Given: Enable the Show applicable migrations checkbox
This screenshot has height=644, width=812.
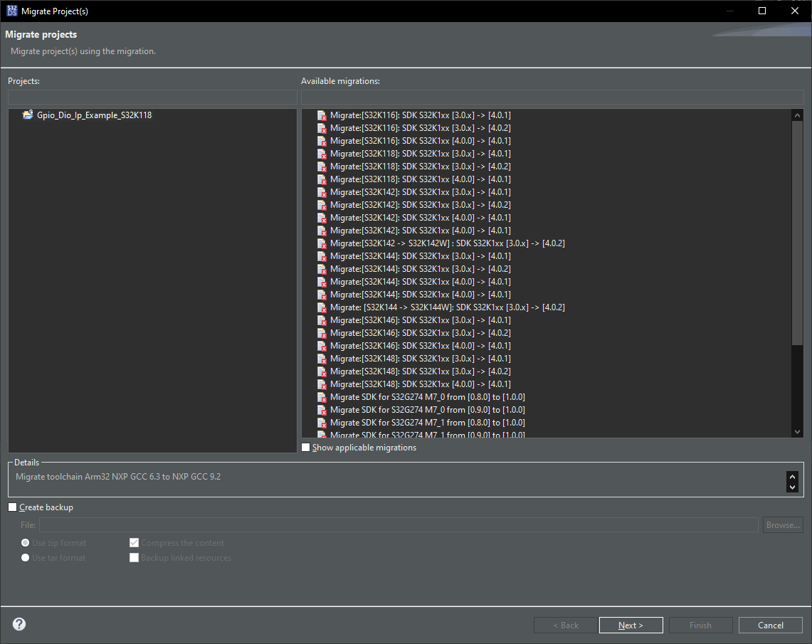Looking at the screenshot, I should [x=306, y=447].
